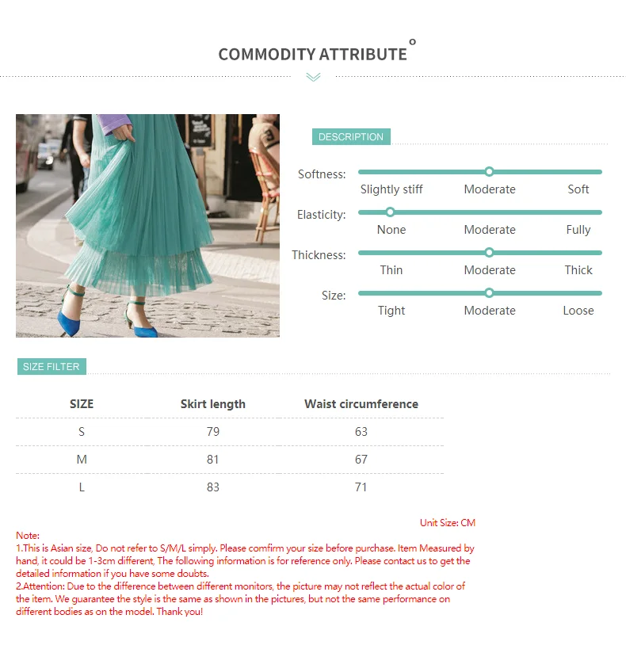
Task: Click the 'Thin' thickness label
Action: [391, 270]
